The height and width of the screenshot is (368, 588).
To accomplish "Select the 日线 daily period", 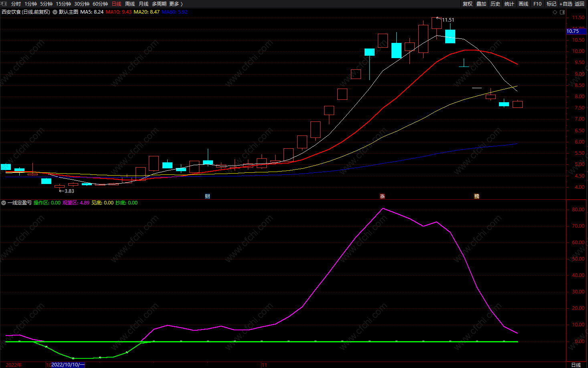I will [116, 4].
